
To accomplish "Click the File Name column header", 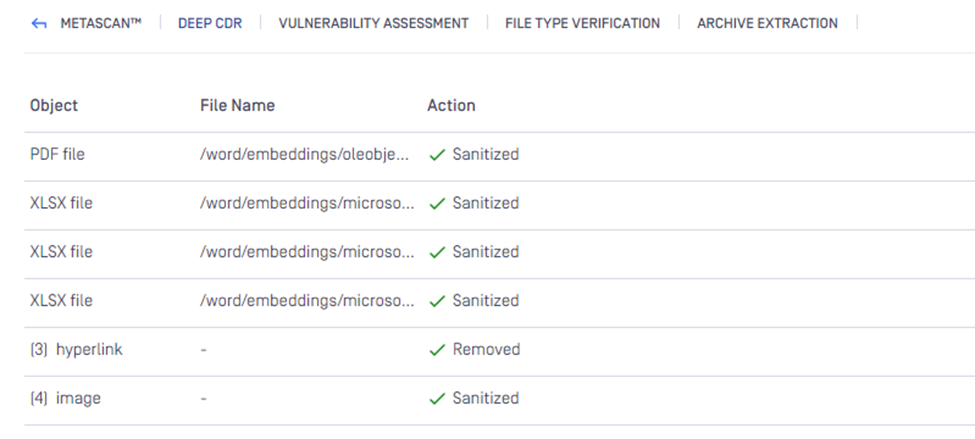I will [x=237, y=106].
